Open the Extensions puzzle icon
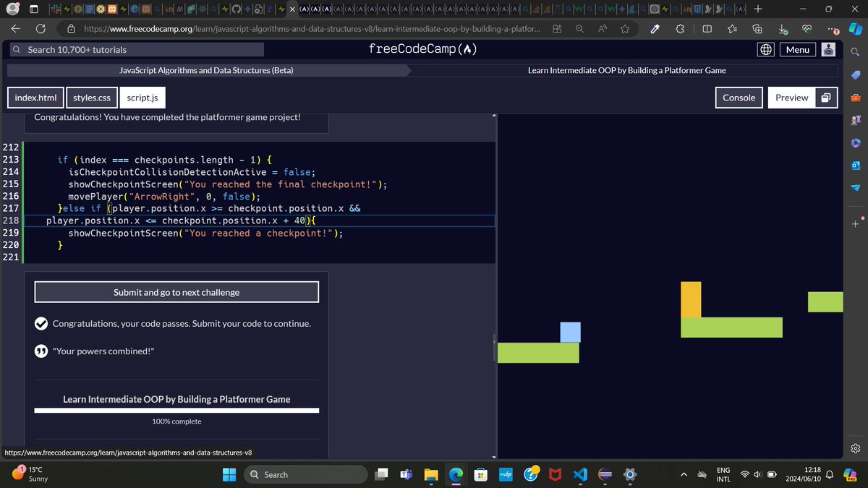 click(680, 29)
